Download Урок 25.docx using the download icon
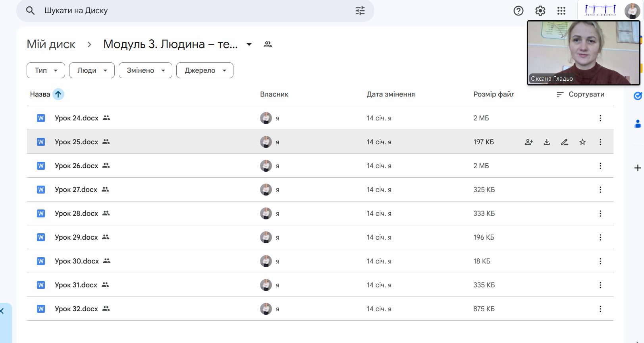This screenshot has width=644, height=343. tap(547, 142)
